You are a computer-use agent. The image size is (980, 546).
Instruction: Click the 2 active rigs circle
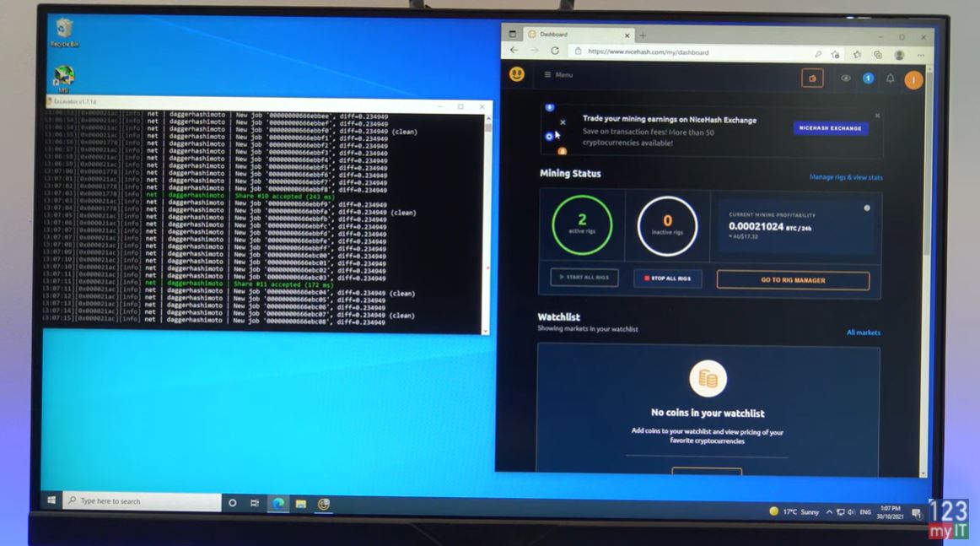click(582, 225)
